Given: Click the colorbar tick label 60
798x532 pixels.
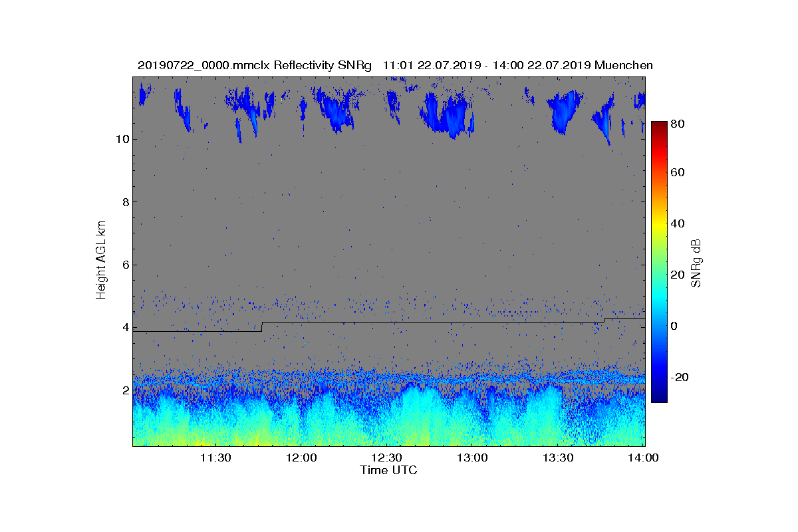Looking at the screenshot, I should [x=679, y=173].
